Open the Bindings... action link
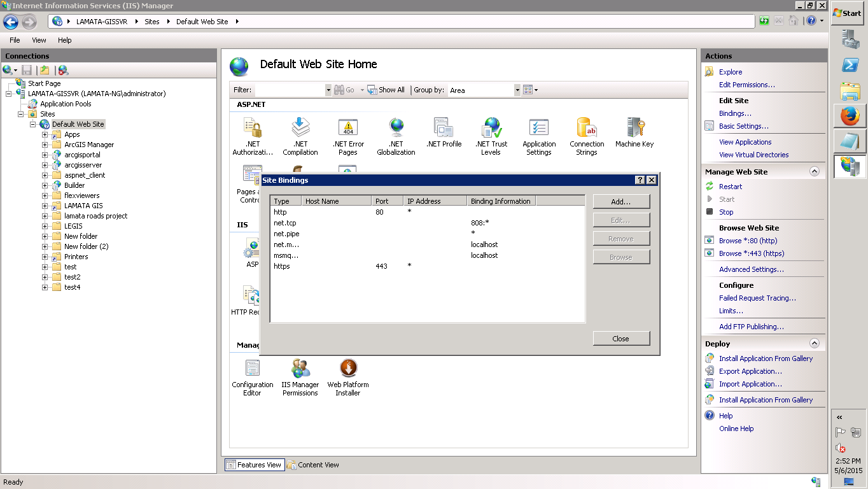This screenshot has height=489, width=868. tap(735, 113)
